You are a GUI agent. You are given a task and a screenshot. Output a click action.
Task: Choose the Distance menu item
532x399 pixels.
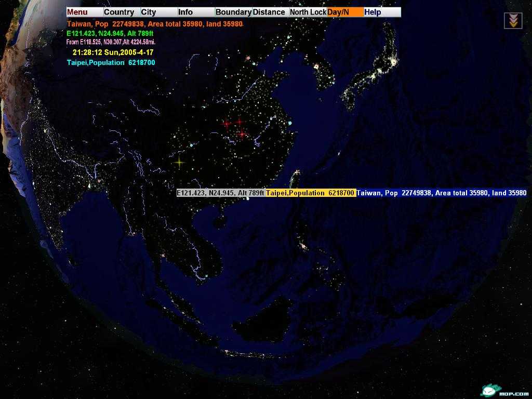point(271,12)
